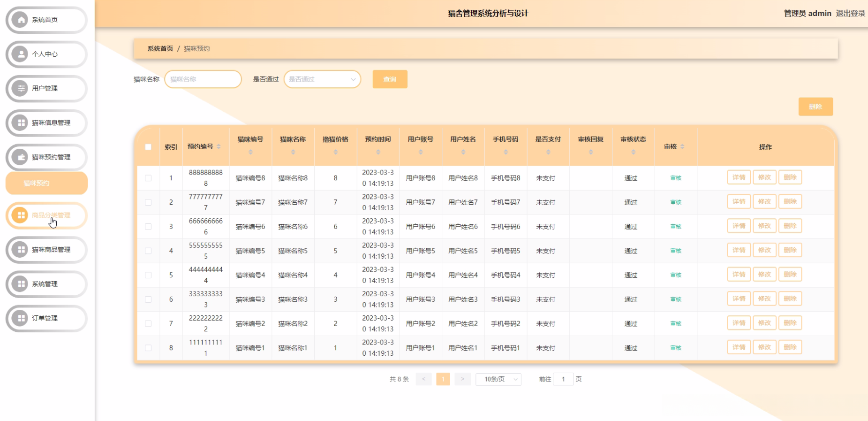Select the checkbox for row index 5
Viewport: 868px width, 421px height.
coord(148,275)
